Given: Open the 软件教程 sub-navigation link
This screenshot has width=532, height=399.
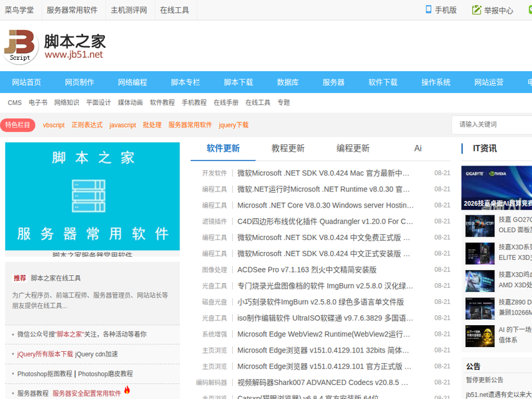Looking at the screenshot, I should [x=162, y=102].
